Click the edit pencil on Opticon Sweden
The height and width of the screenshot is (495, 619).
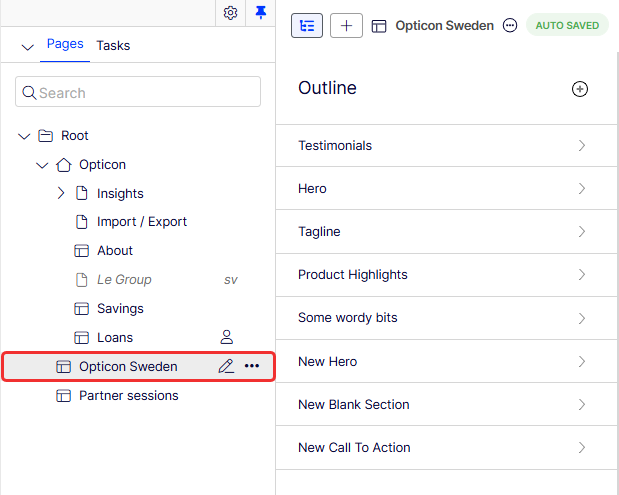pyautogui.click(x=226, y=366)
